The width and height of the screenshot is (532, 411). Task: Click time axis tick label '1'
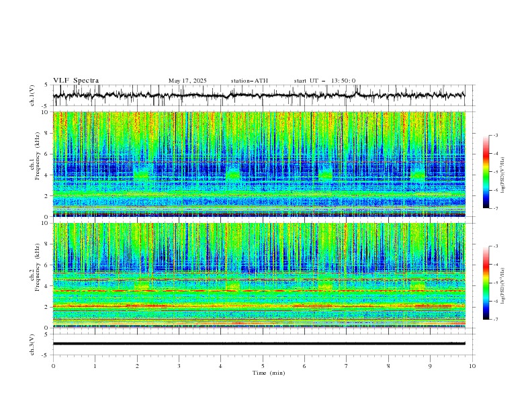point(95,366)
